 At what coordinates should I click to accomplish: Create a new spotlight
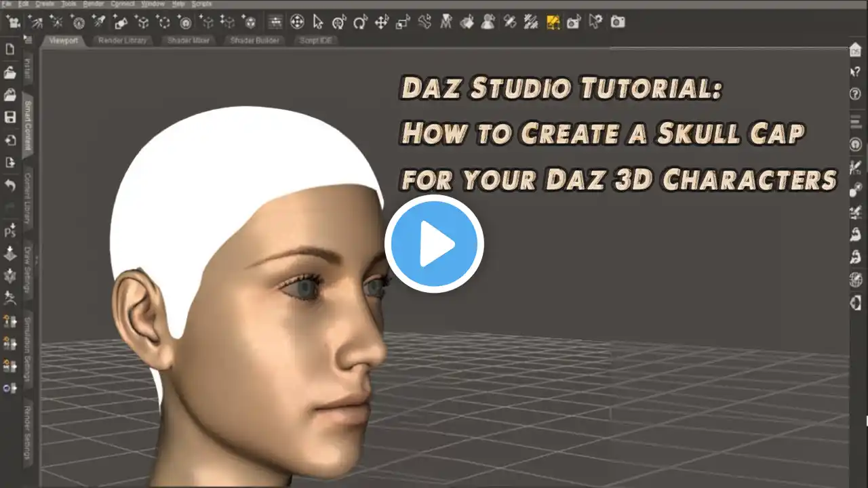99,22
